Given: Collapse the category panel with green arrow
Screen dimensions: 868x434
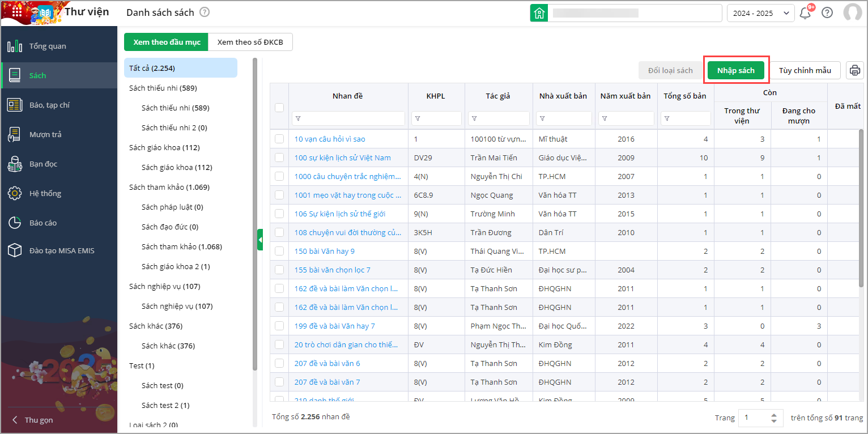Looking at the screenshot, I should tap(260, 240).
